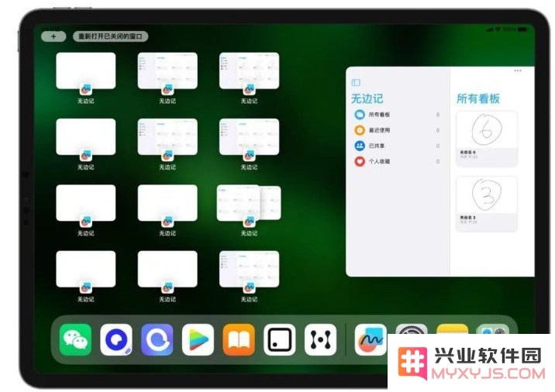Open the orange Books app in the dock
The height and width of the screenshot is (392, 555).
point(239,339)
